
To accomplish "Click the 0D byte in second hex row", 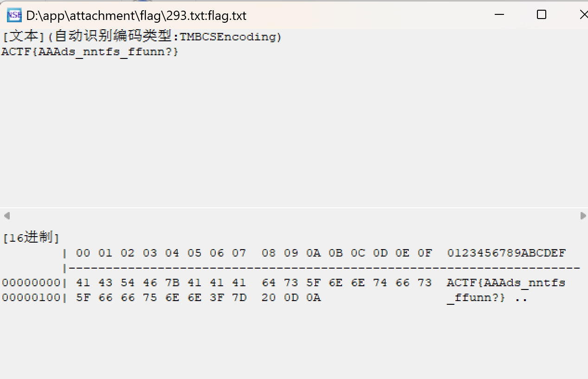I will [291, 297].
